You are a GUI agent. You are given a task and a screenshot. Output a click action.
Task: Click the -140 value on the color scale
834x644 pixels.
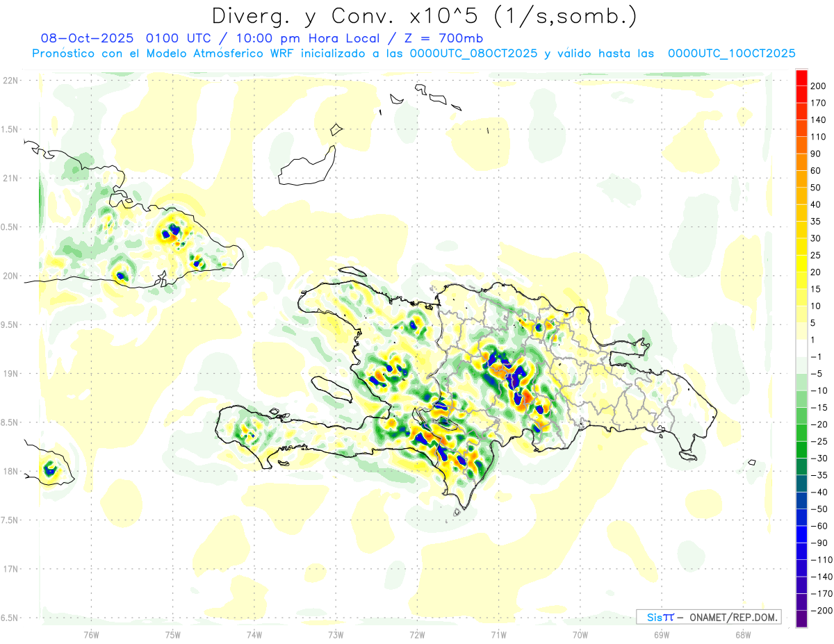(820, 577)
